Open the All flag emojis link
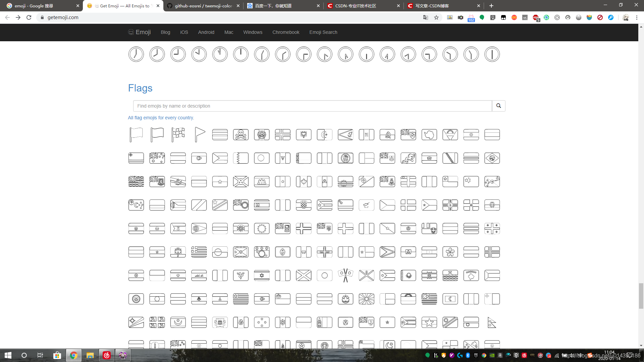This screenshot has height=362, width=644. (161, 118)
